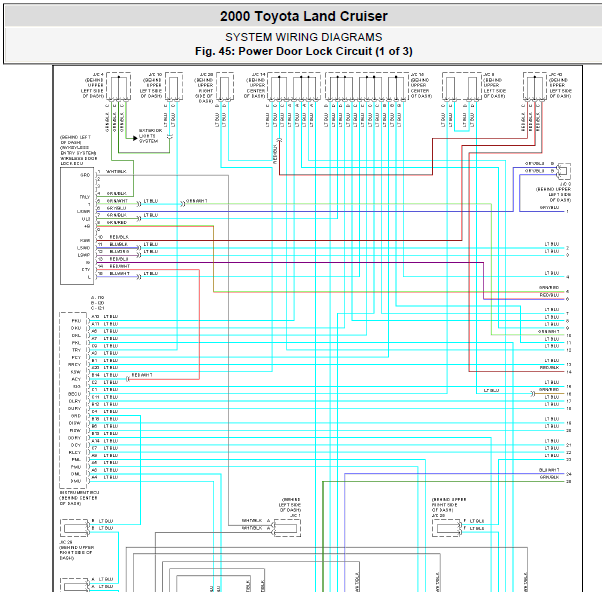Click the "WHT/BLK" label at door lock ECU pin 1
The height and width of the screenshot is (592, 602).
116,172
